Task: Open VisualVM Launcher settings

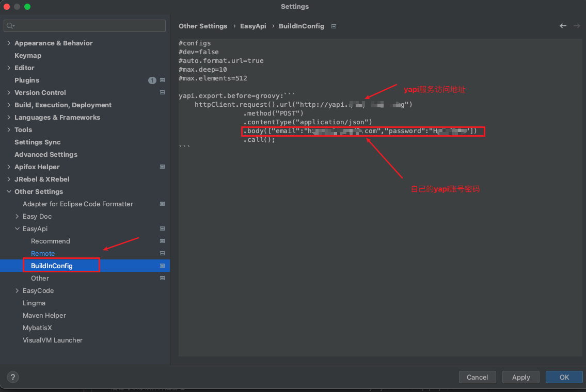Action: pyautogui.click(x=53, y=340)
